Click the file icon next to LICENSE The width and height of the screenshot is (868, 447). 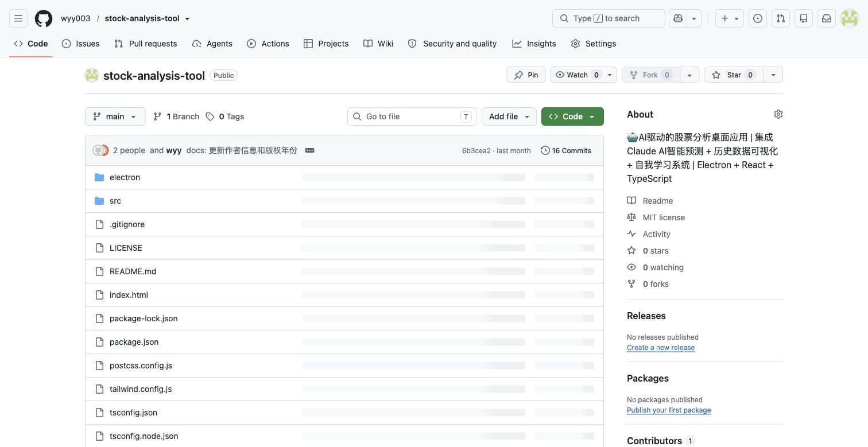pyautogui.click(x=99, y=248)
